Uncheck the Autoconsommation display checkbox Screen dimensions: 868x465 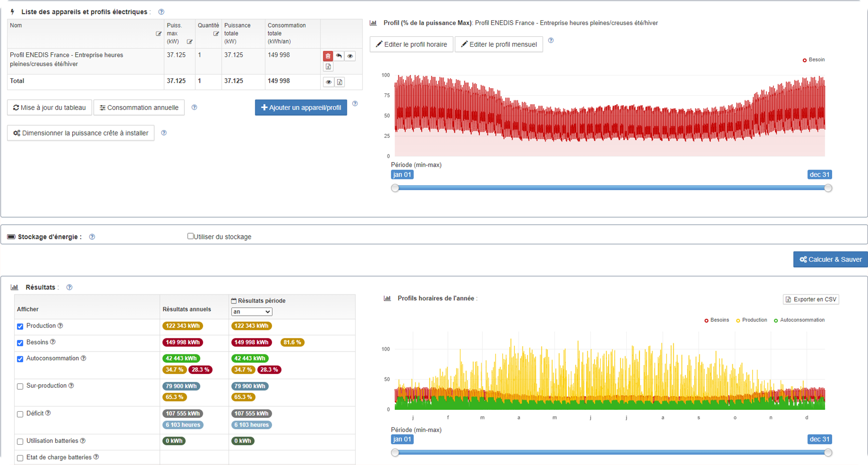point(20,359)
